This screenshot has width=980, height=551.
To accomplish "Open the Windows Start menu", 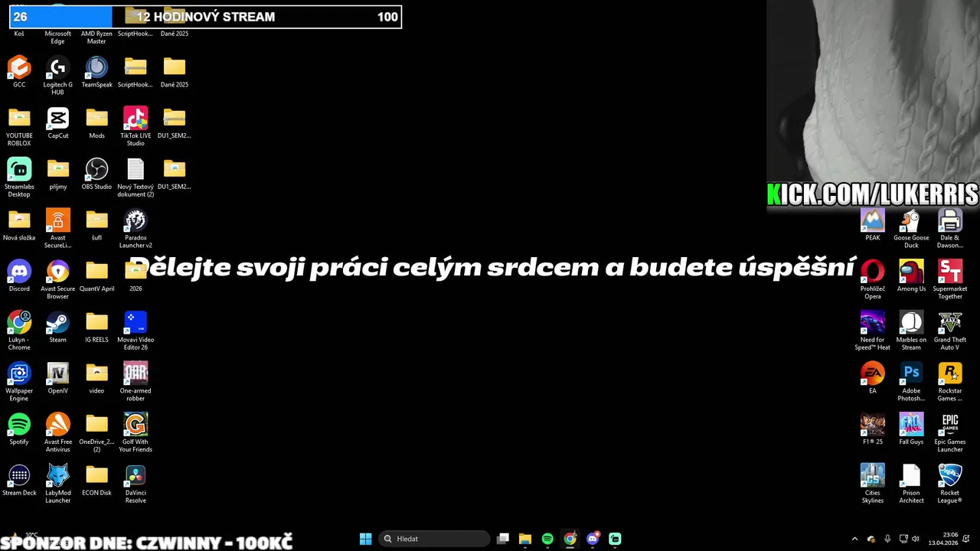I will 366,539.
